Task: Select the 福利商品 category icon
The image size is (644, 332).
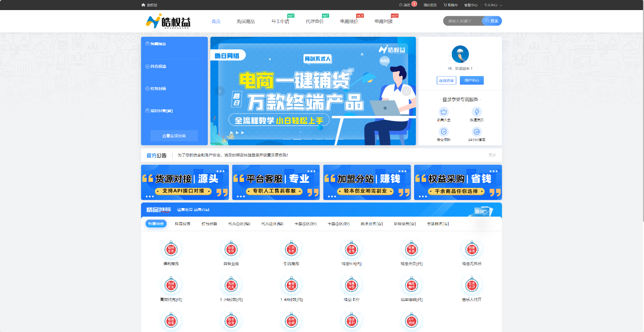Action: [x=171, y=249]
